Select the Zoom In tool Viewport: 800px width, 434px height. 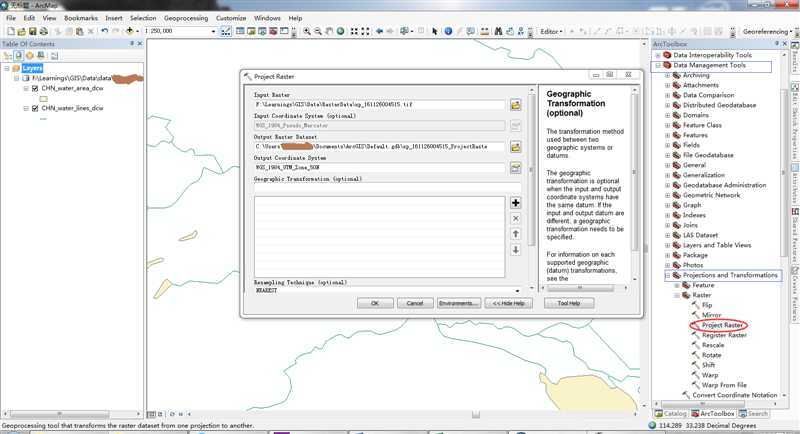(x=307, y=31)
